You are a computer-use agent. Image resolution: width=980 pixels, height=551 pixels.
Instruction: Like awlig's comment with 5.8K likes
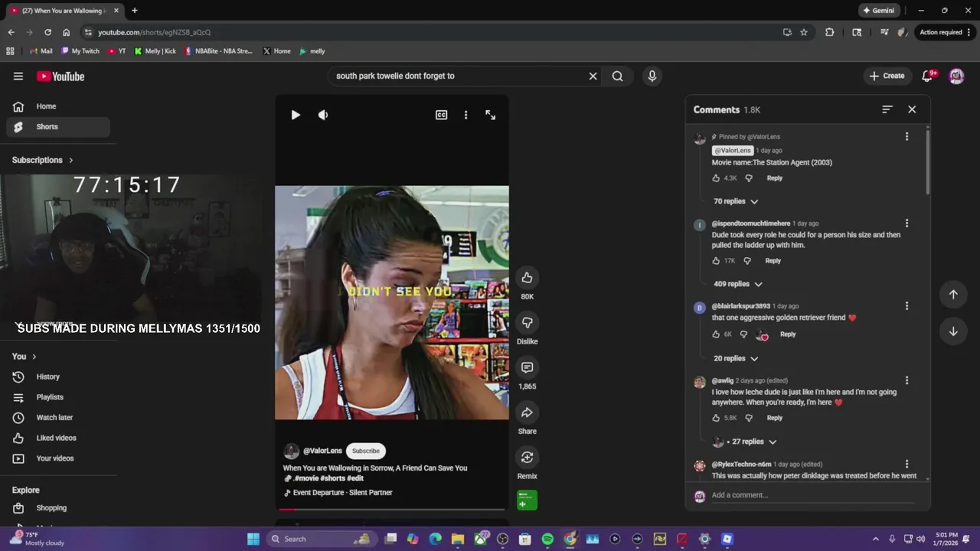point(716,418)
